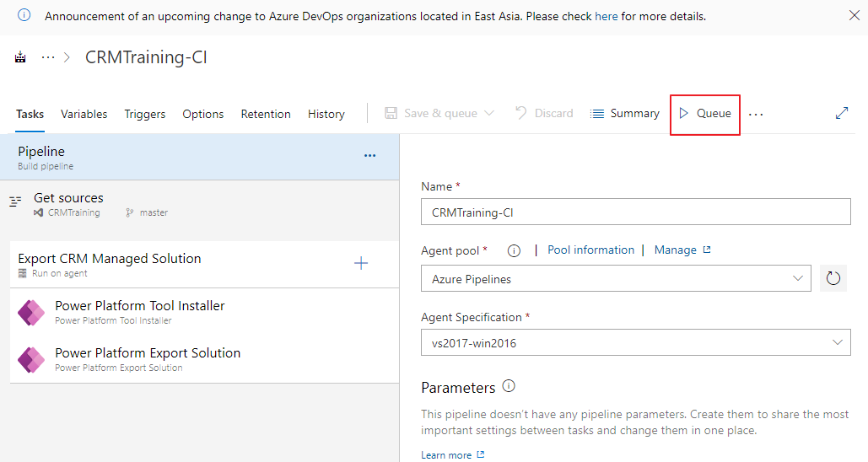
Task: Expand the Save & queue dropdown arrow
Action: (x=488, y=113)
